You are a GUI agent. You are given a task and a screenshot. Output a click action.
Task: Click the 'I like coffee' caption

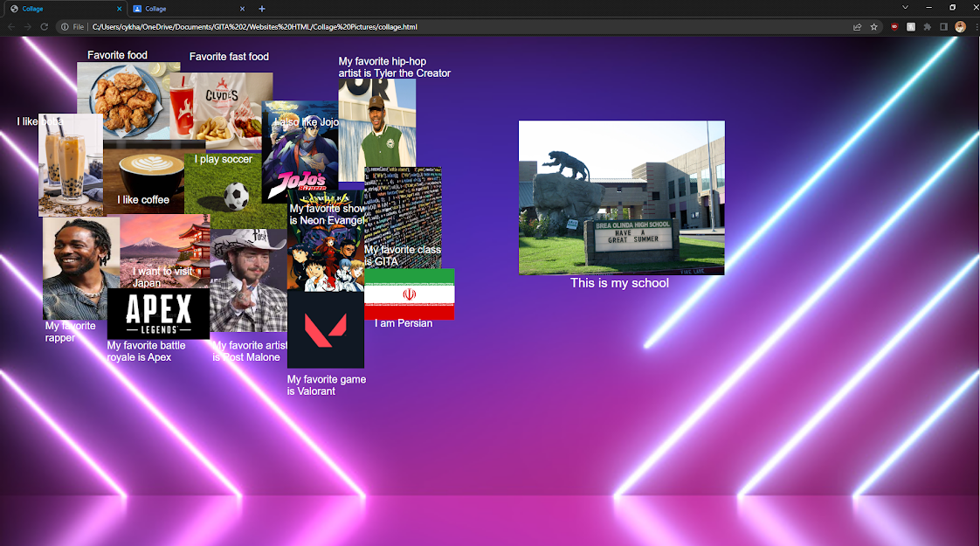pyautogui.click(x=143, y=199)
